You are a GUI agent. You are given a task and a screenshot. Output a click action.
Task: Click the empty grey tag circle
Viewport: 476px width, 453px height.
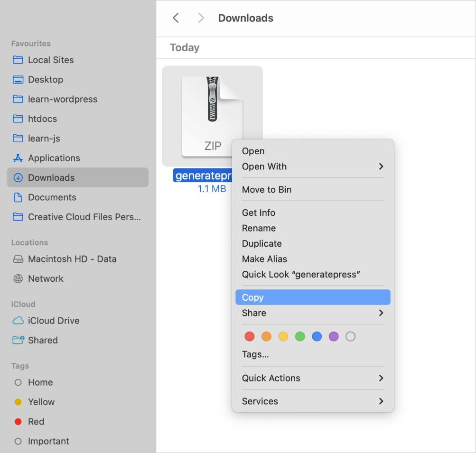point(350,336)
